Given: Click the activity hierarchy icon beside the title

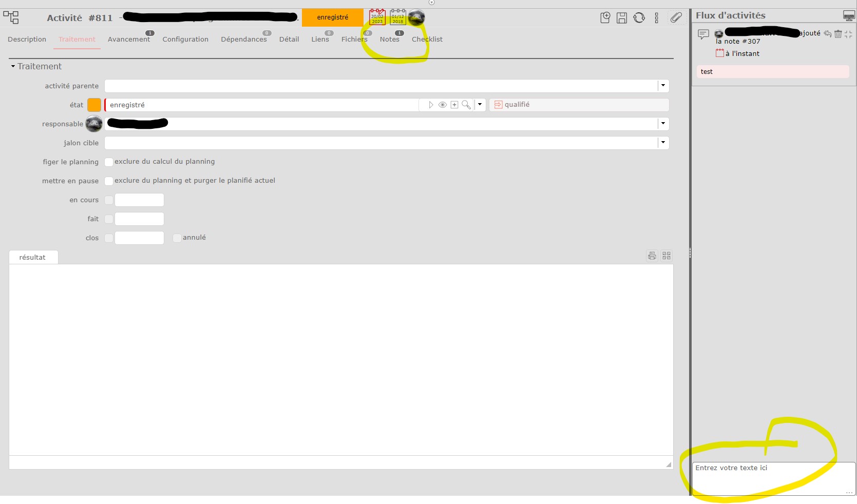Looking at the screenshot, I should click(11, 17).
